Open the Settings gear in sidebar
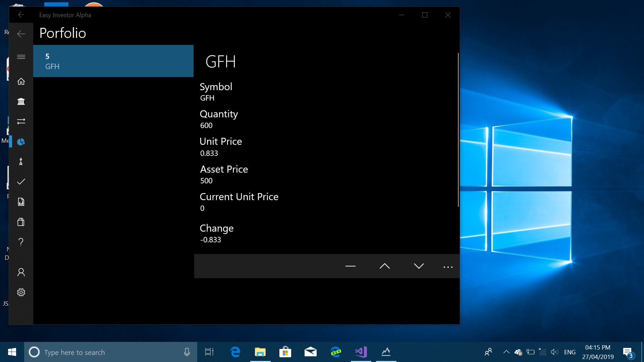 pos(21,292)
